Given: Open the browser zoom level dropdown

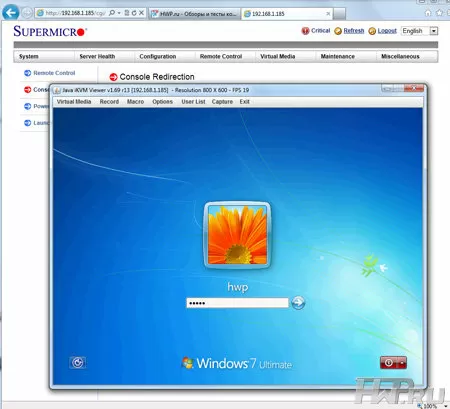Looking at the screenshot, I should click(x=446, y=406).
